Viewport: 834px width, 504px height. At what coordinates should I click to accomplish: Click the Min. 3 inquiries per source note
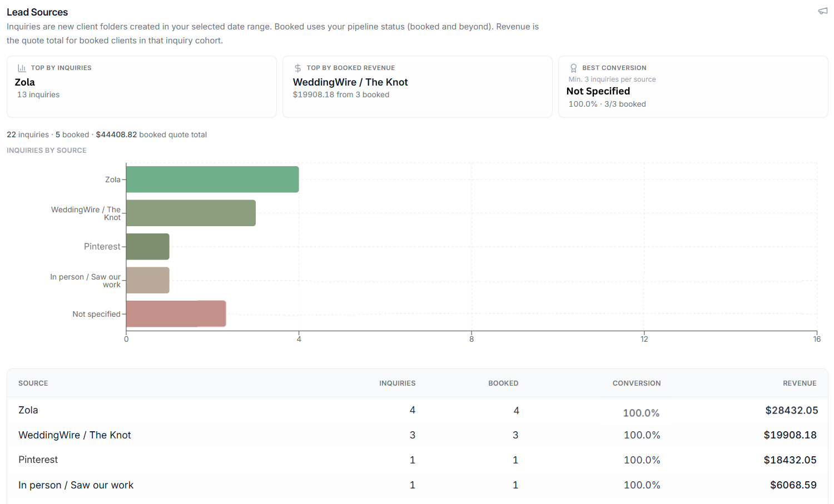point(612,79)
